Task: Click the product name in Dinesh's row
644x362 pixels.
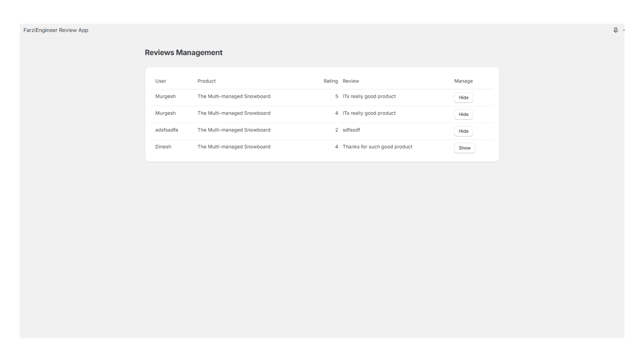Action: click(x=234, y=147)
